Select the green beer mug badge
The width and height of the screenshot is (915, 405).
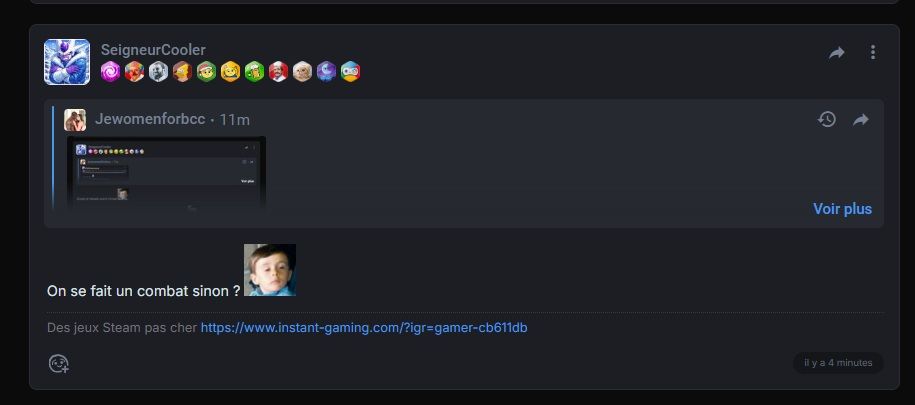point(254,72)
